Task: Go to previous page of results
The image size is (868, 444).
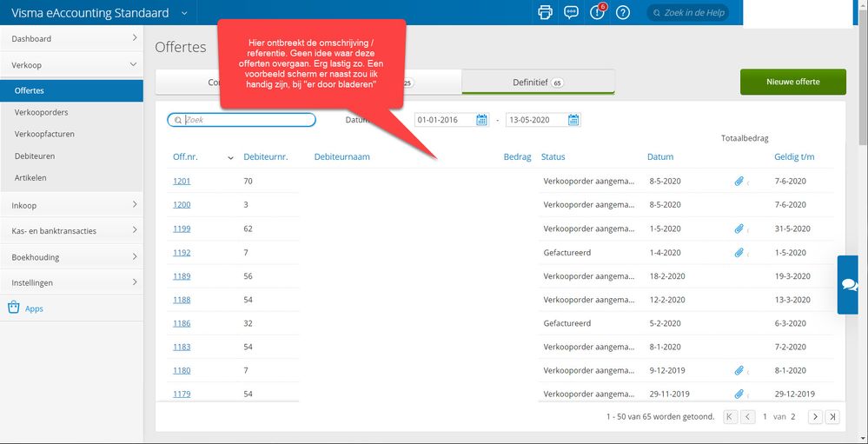Action: 748,417
